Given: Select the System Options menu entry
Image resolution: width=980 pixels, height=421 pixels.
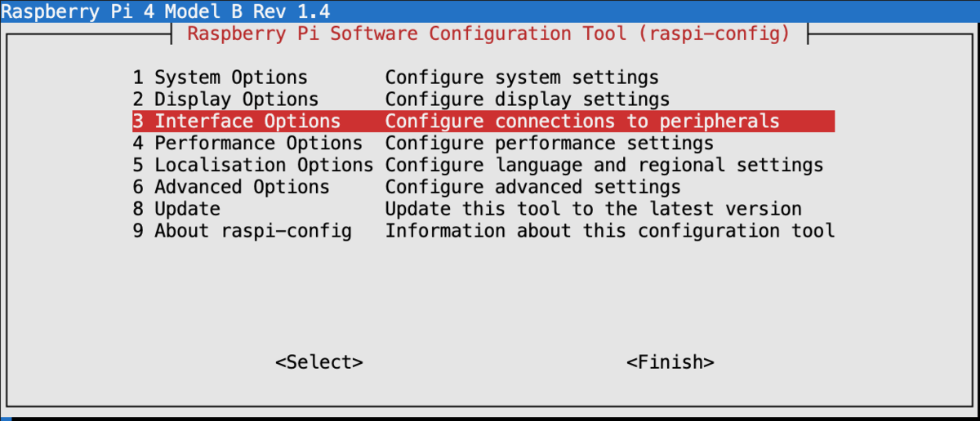Looking at the screenshot, I should coord(220,78).
